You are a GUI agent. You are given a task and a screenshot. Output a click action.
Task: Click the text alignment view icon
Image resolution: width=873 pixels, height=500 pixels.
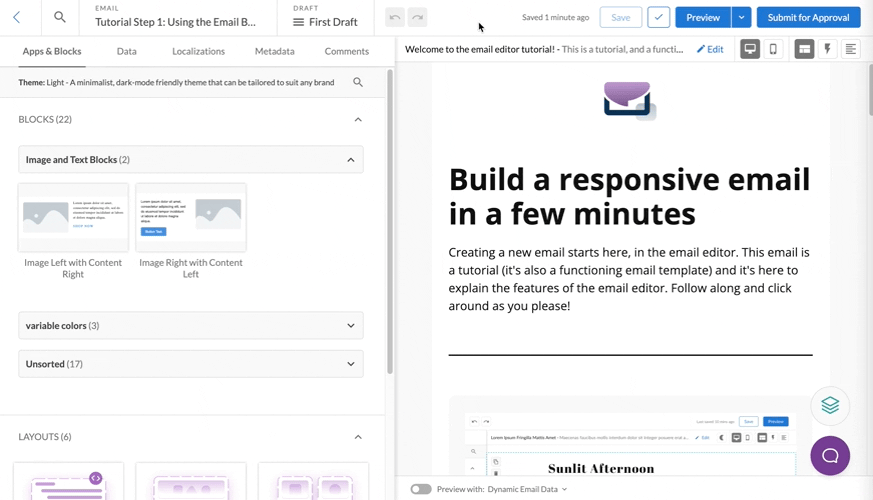click(851, 49)
